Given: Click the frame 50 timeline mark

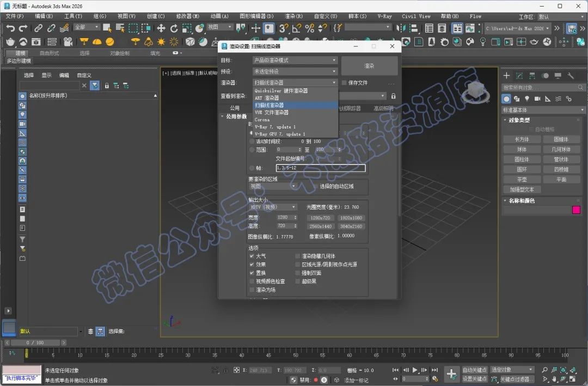Looking at the screenshot, I should [296, 354].
